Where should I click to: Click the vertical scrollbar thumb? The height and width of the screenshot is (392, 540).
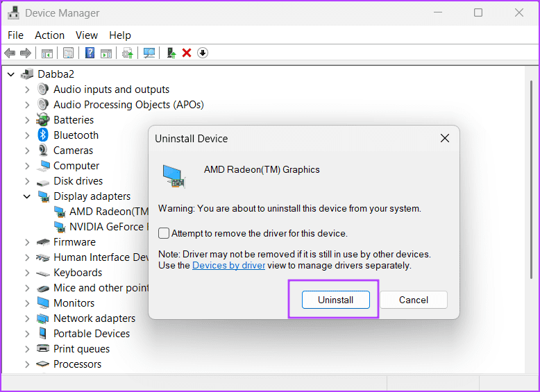tap(532, 179)
